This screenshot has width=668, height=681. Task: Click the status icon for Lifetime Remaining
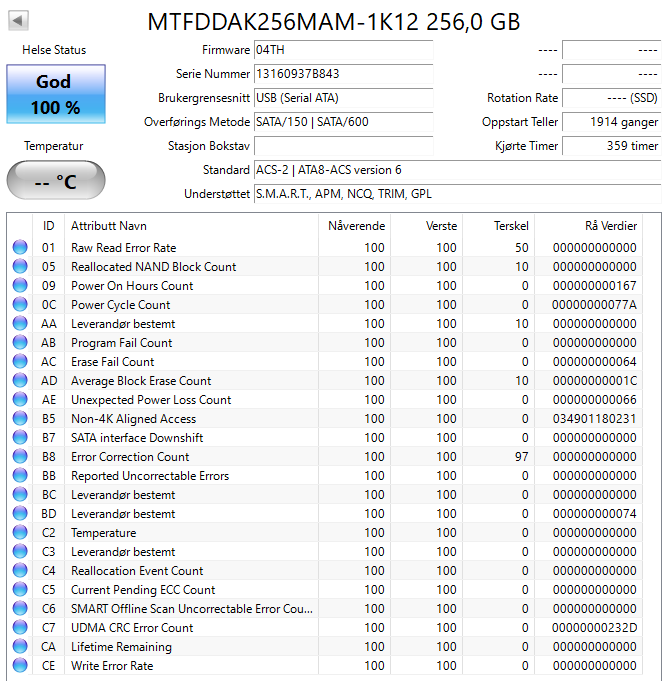click(20, 647)
